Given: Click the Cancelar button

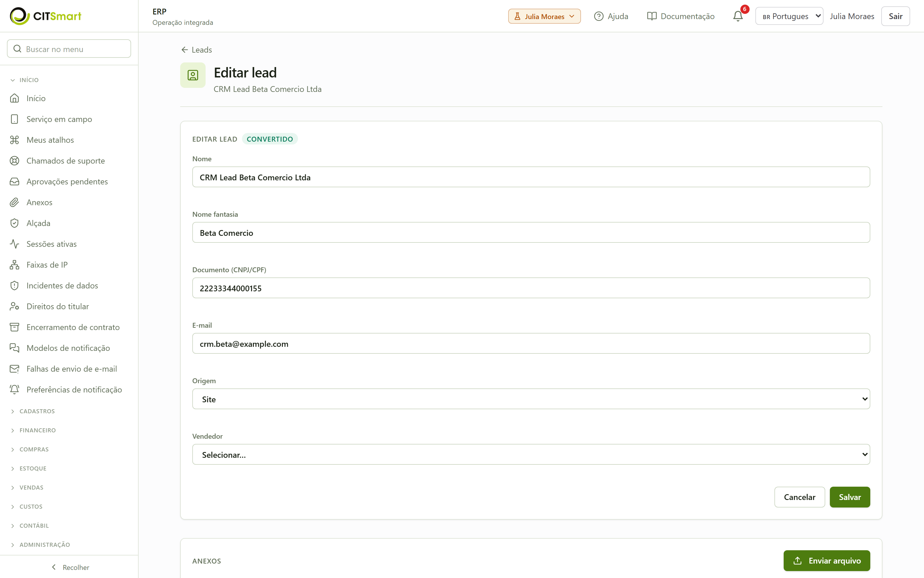Looking at the screenshot, I should tap(800, 497).
